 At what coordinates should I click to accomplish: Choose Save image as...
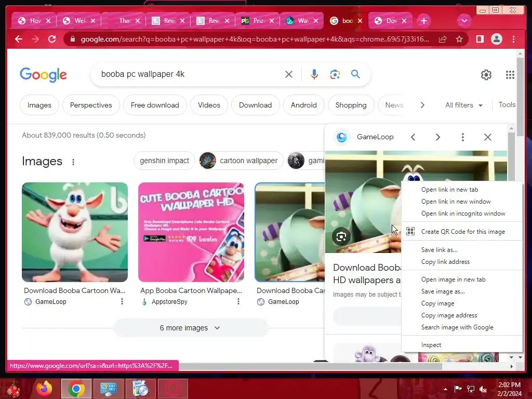coord(462,291)
